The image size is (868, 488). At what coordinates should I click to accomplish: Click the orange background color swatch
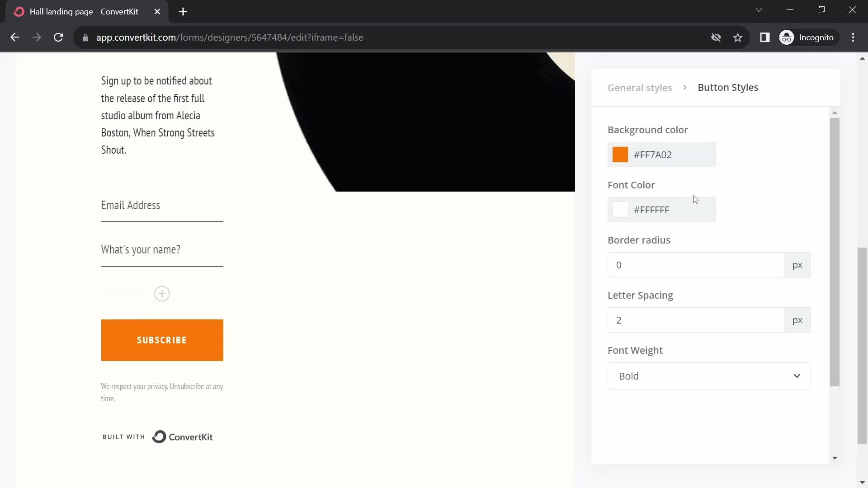click(x=620, y=155)
